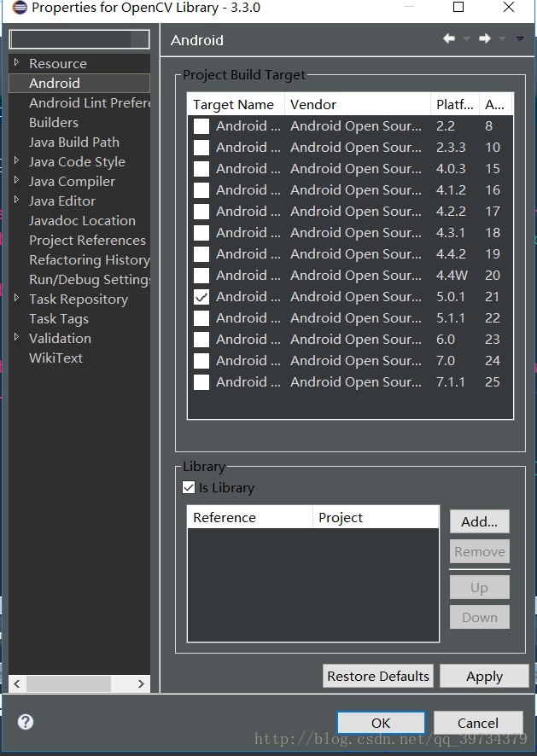Open the purple view menu triangle
Screen dimensions: 537x756
pos(520,39)
